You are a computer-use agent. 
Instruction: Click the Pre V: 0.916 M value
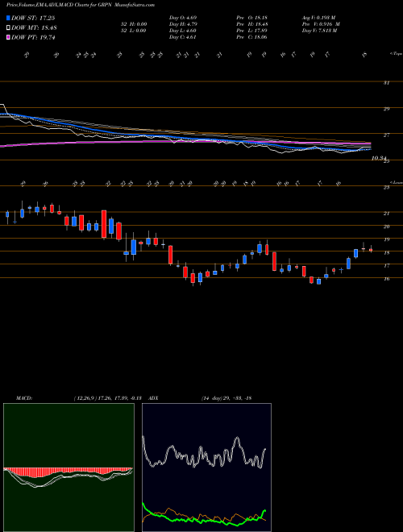[x=321, y=24]
